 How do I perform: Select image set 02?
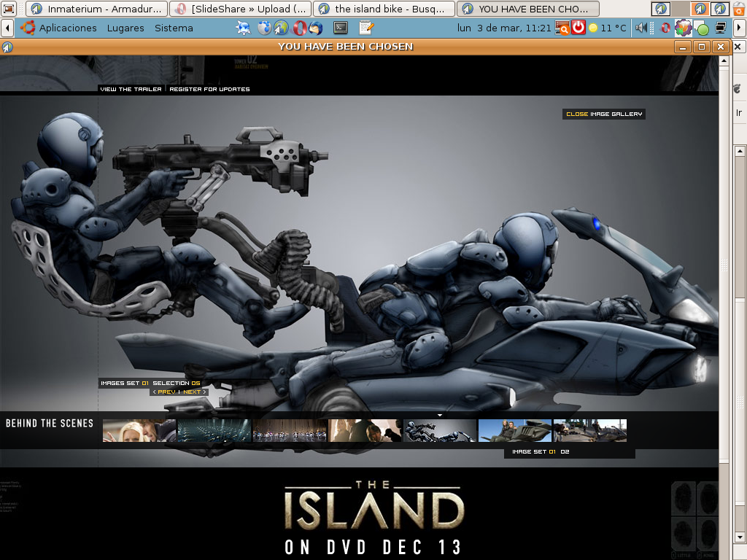coord(565,452)
